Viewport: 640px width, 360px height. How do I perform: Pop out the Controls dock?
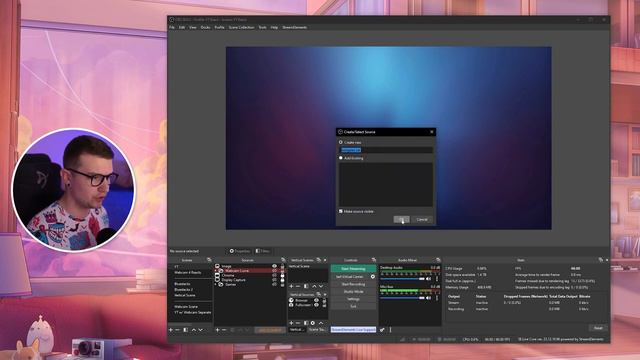pos(374,260)
